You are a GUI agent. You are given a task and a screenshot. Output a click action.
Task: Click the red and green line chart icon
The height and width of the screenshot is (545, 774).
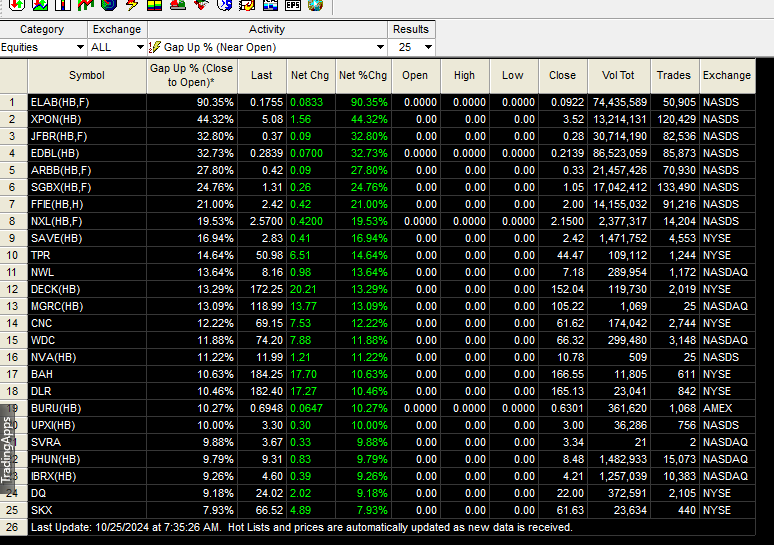click(86, 5)
